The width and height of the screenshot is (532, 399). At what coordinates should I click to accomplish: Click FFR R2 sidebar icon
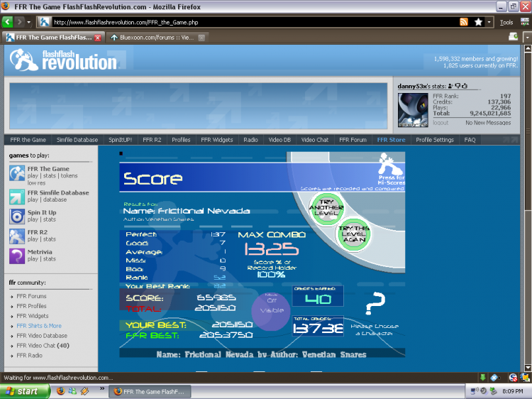click(17, 236)
